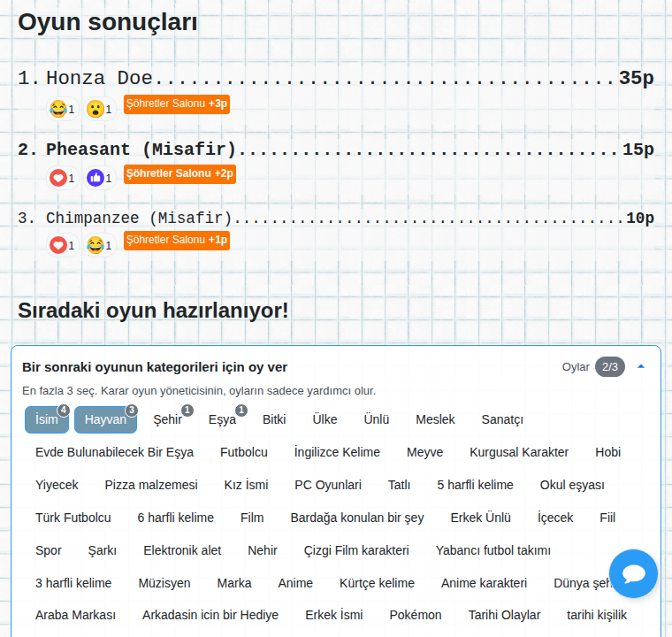The image size is (672, 637).
Task: Vote for Yabancı futbol takımı category
Action: (x=493, y=550)
